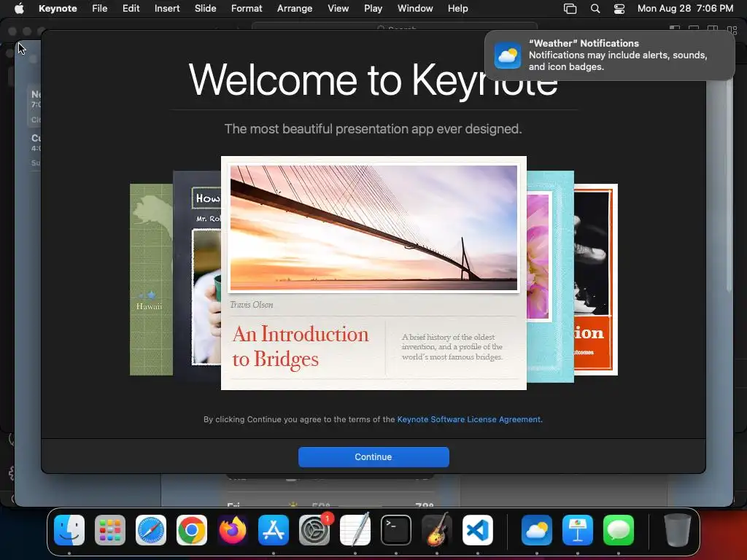
Task: Launch Google Chrome from the Dock
Action: click(x=192, y=530)
